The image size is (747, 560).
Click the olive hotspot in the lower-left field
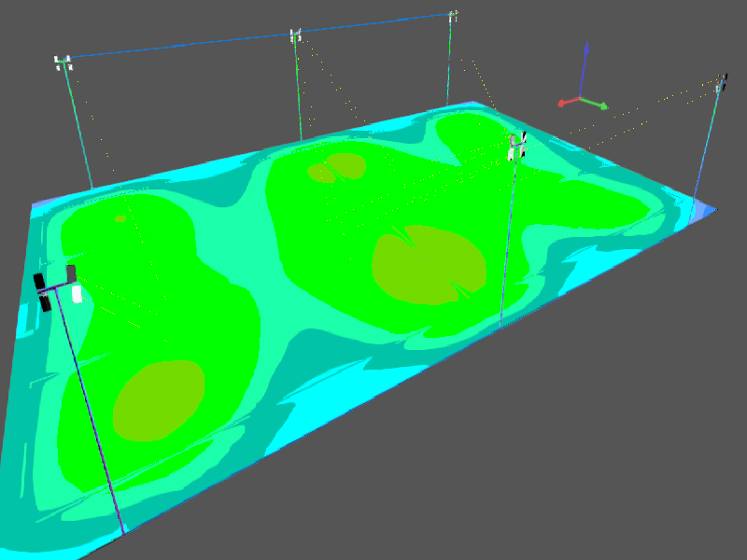click(x=159, y=399)
